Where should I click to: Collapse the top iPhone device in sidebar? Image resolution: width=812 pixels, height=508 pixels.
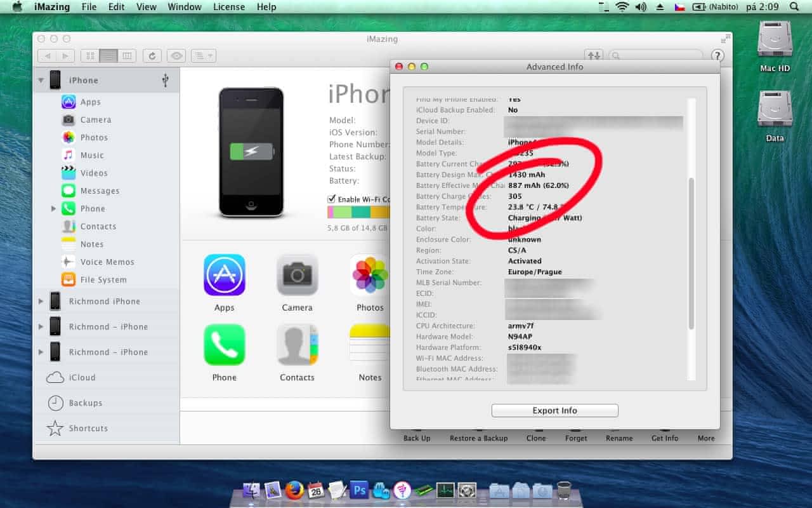[41, 80]
